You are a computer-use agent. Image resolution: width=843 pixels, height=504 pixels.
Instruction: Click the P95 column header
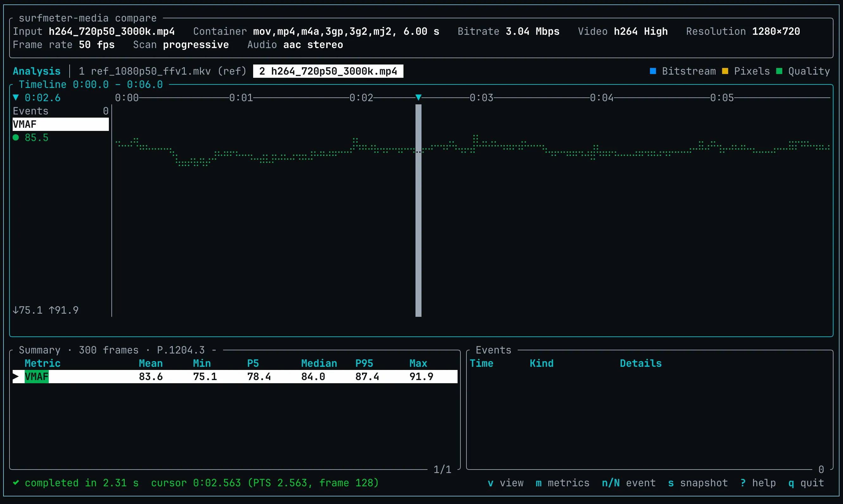pyautogui.click(x=364, y=363)
